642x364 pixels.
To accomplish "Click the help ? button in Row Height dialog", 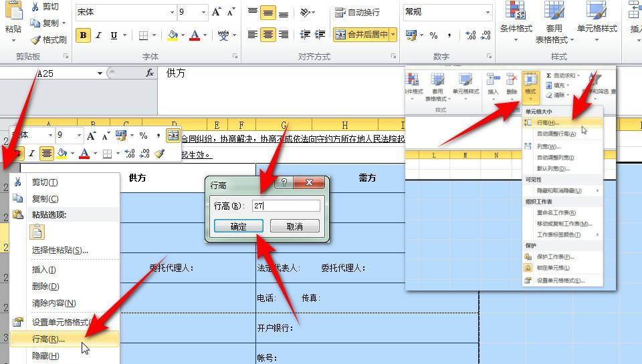I will tap(284, 182).
